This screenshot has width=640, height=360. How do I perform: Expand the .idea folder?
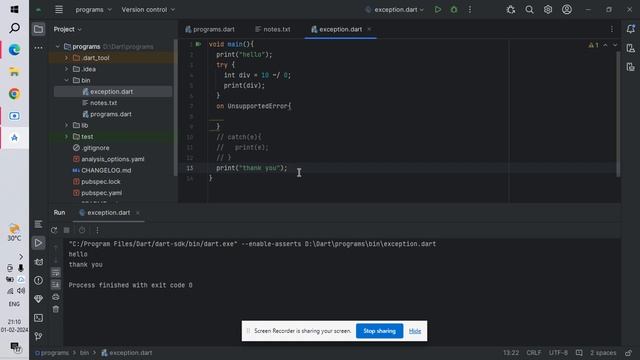[67, 69]
